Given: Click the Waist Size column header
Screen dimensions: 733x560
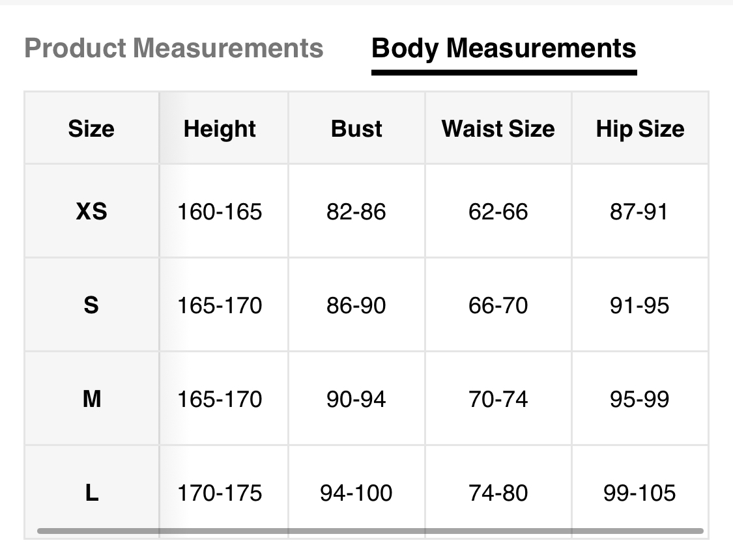Looking at the screenshot, I should click(498, 128).
